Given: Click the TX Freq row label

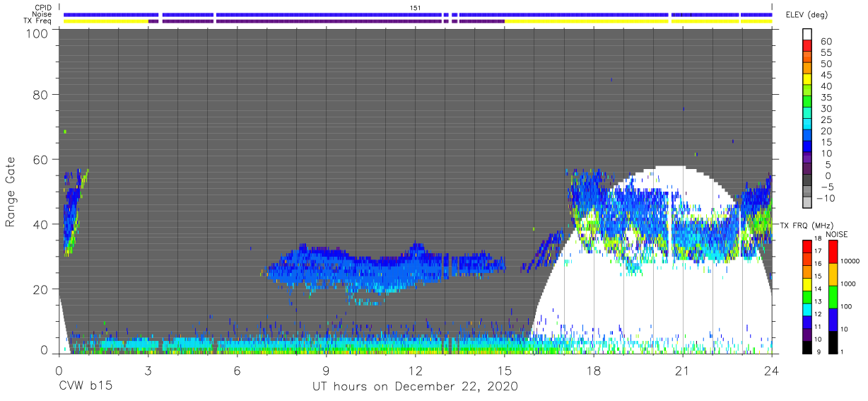Looking at the screenshot, I should point(37,21).
